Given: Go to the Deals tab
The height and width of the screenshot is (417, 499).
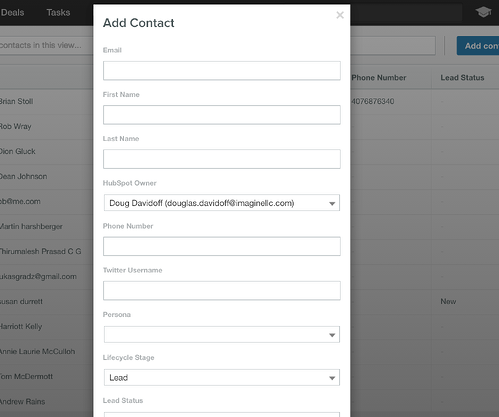Looking at the screenshot, I should [12, 13].
